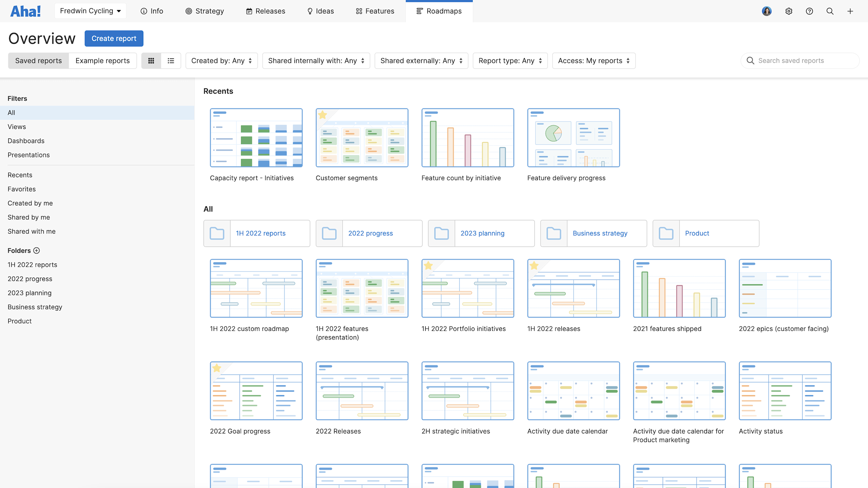Switch to grid view layout

[x=152, y=60]
